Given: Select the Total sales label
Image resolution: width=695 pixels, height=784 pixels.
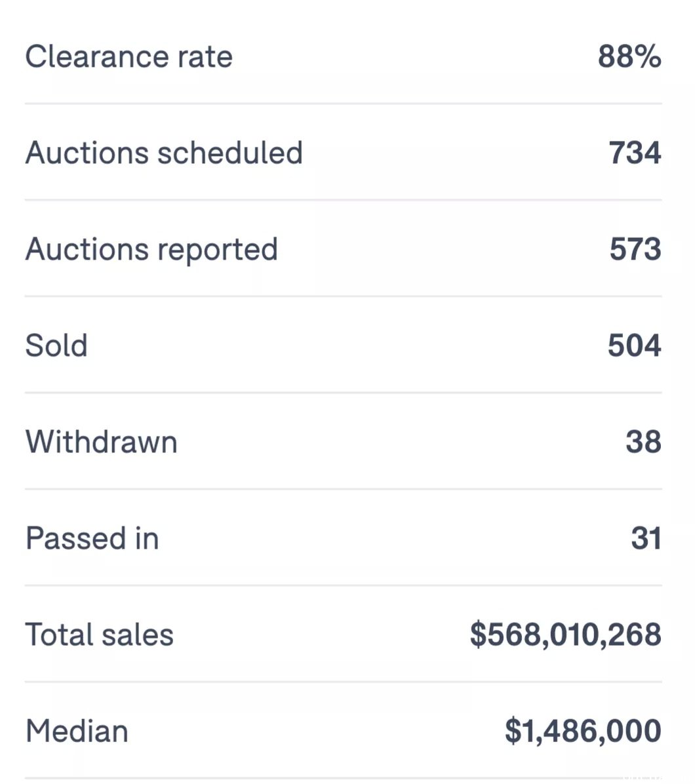Looking at the screenshot, I should [x=100, y=635].
